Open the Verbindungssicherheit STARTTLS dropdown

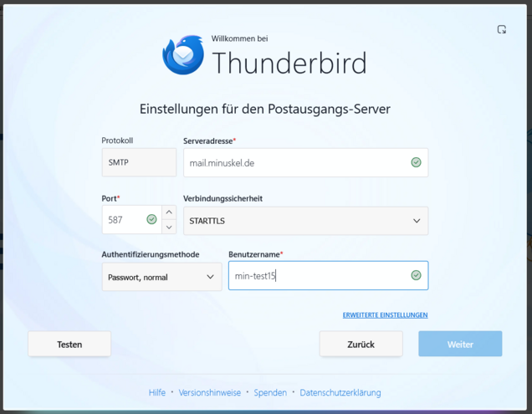click(x=305, y=221)
